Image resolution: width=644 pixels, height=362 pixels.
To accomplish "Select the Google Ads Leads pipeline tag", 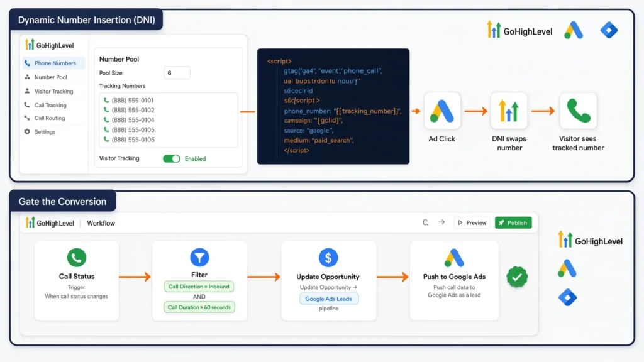I will click(328, 299).
